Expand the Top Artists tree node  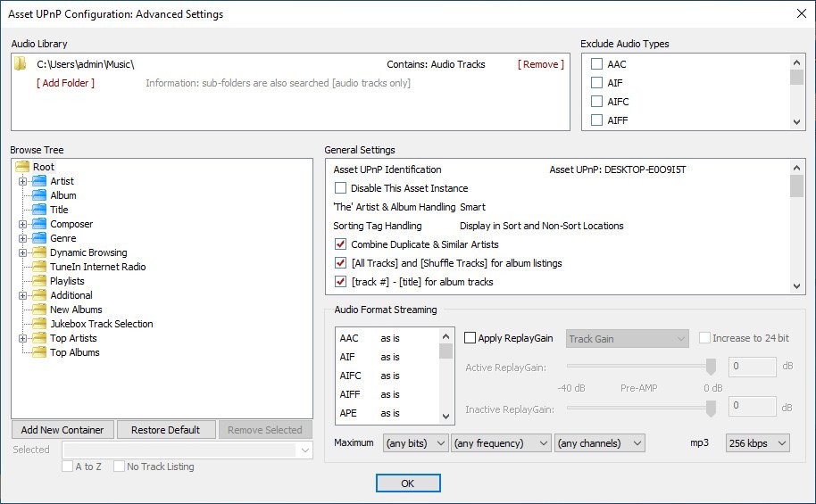coord(22,339)
